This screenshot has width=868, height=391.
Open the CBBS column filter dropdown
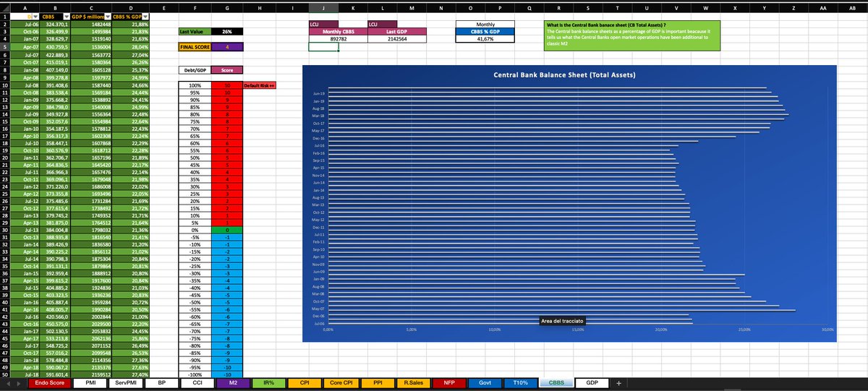tap(67, 15)
